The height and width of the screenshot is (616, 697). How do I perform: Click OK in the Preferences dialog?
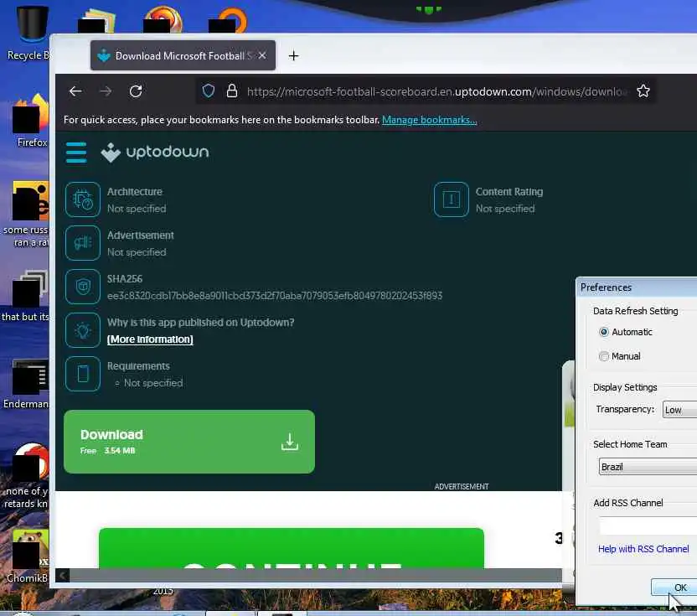coord(674,588)
